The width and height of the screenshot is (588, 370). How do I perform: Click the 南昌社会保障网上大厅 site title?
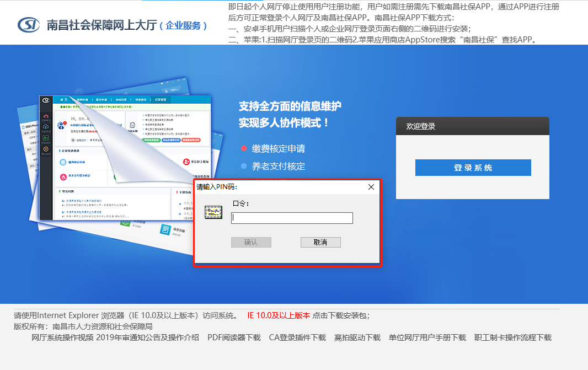(101, 25)
